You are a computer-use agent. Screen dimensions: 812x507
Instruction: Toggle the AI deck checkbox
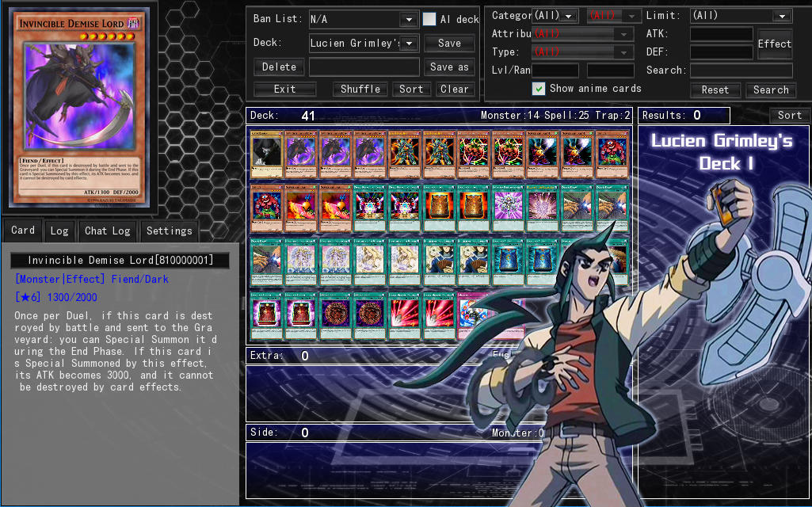pyautogui.click(x=429, y=19)
